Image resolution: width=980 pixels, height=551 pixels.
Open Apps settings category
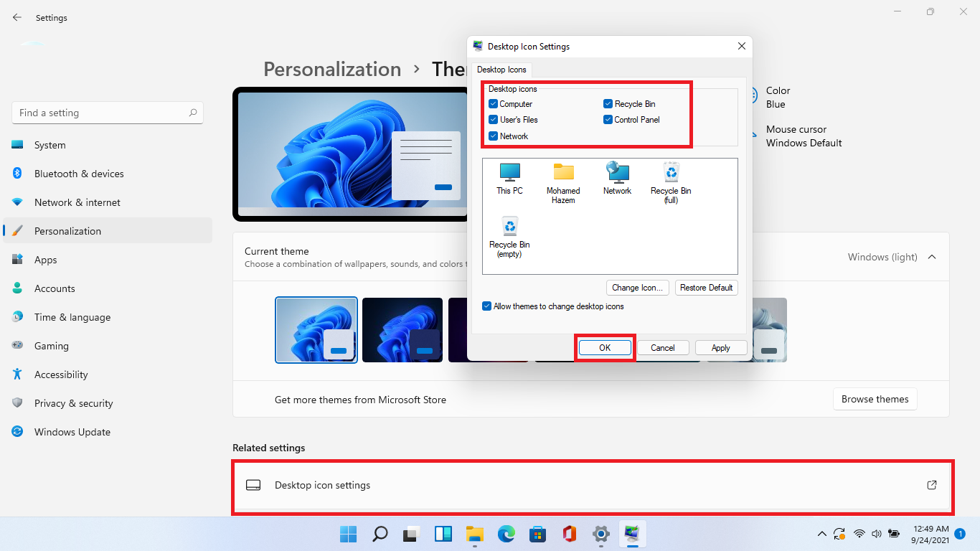coord(108,260)
